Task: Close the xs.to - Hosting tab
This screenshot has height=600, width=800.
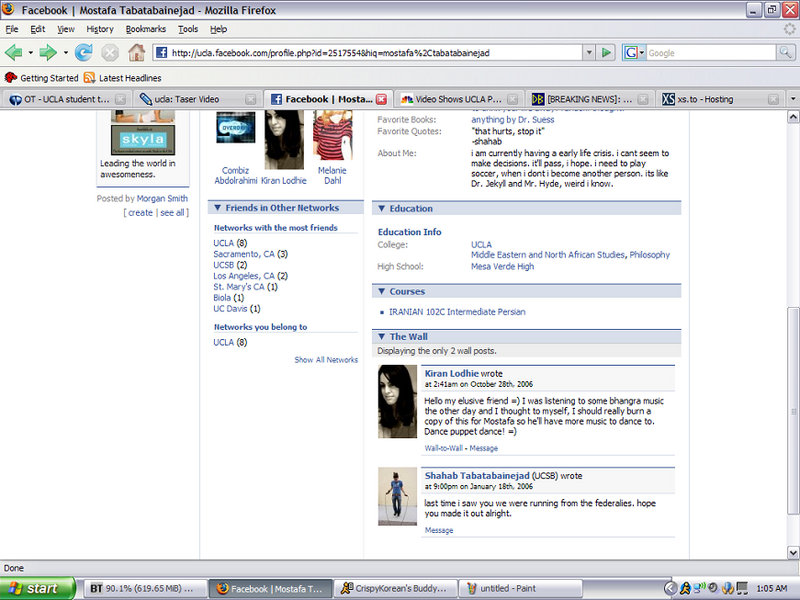Action: click(x=773, y=99)
